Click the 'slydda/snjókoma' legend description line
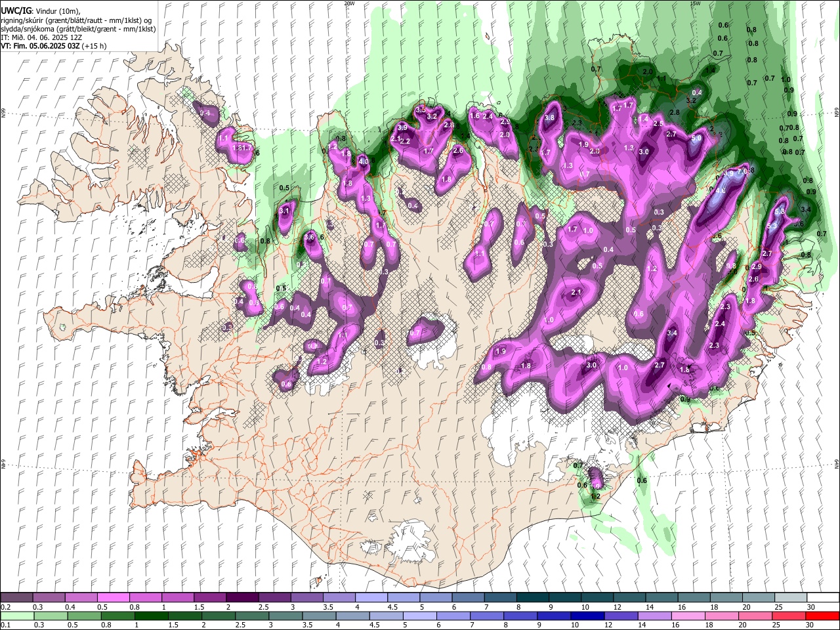 79,29
